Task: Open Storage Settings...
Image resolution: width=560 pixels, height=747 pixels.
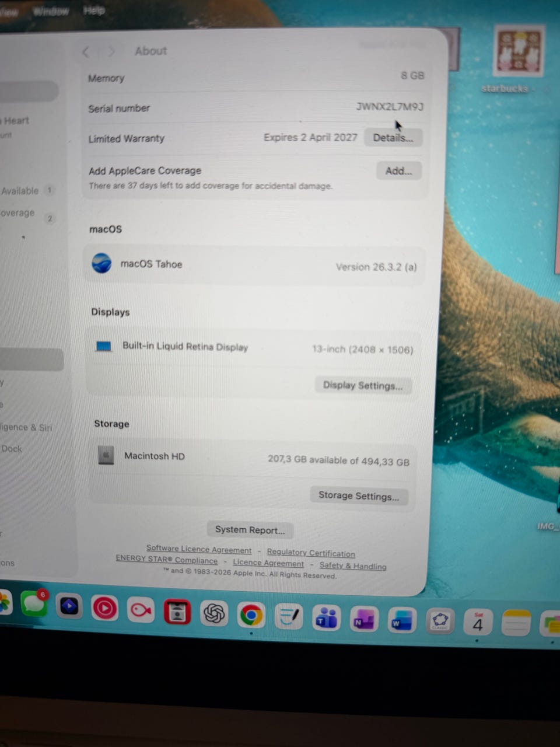Action: 359,495
